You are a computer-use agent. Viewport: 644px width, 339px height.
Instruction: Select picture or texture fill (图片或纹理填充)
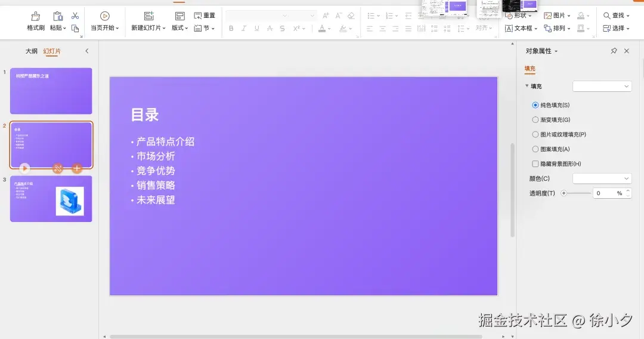[x=535, y=134]
